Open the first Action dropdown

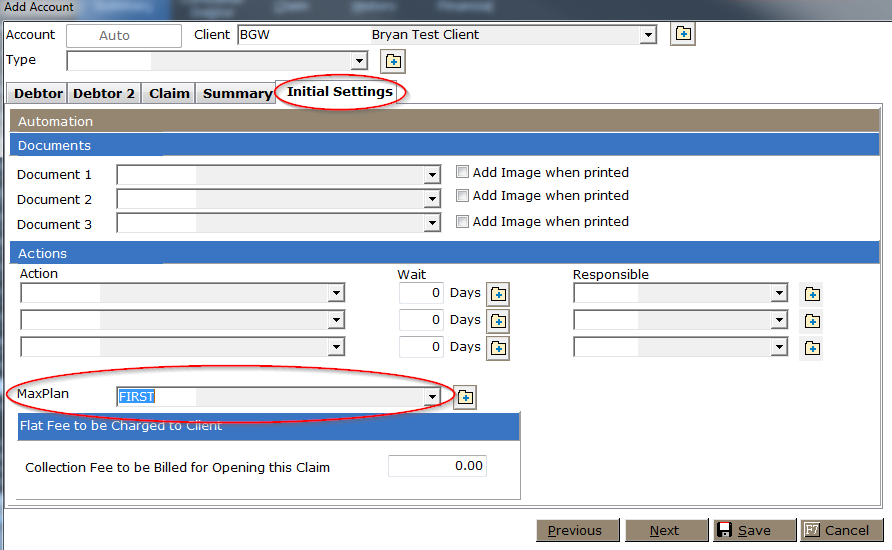336,294
